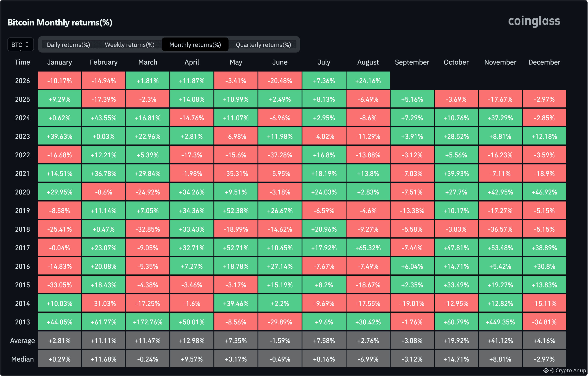Select the Monthly returns(%) tab
Screen dimensions: 588x376
click(x=195, y=45)
